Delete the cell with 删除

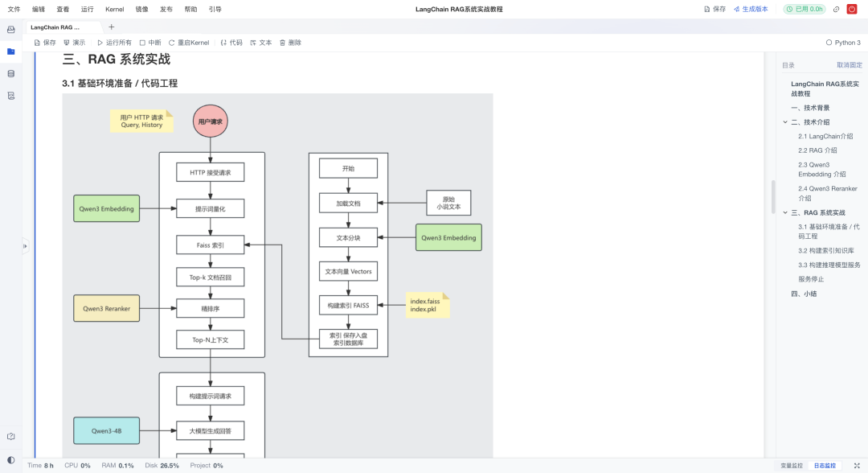click(x=291, y=43)
